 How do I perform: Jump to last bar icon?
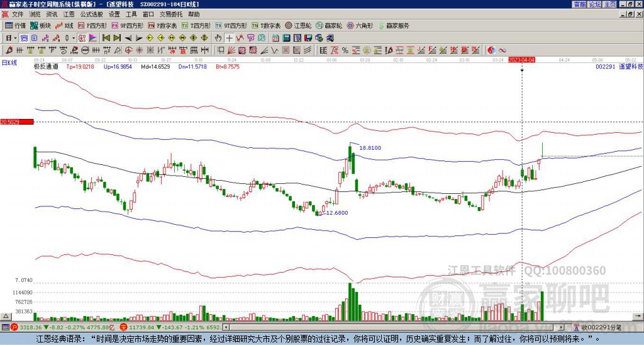pyautogui.click(x=117, y=38)
